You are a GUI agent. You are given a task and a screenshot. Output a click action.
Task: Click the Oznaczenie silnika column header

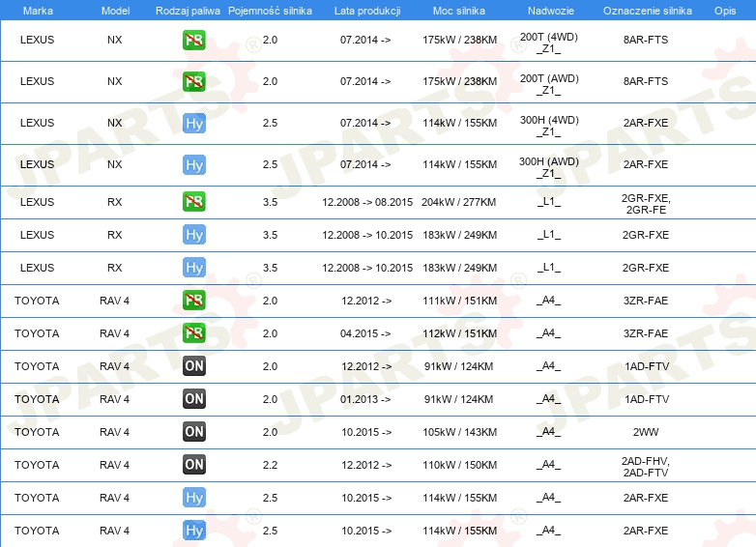pos(647,10)
